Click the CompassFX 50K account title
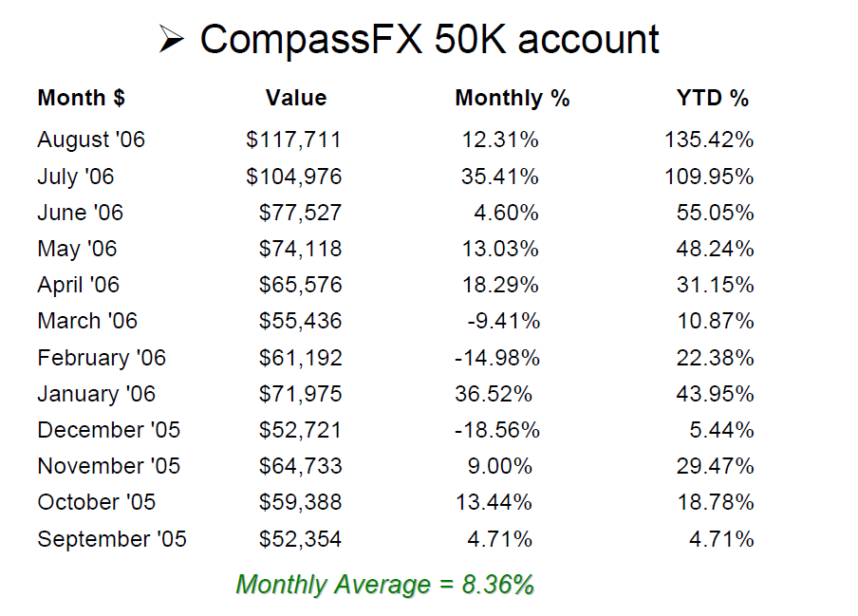Image resolution: width=858 pixels, height=616 pixels. click(x=429, y=40)
